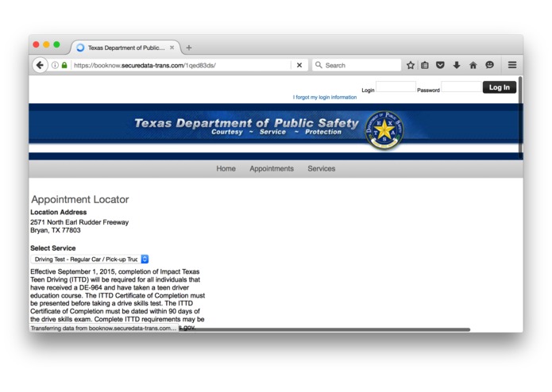Close the Texas Department of Public tab
The height and width of the screenshot is (392, 552).
172,48
